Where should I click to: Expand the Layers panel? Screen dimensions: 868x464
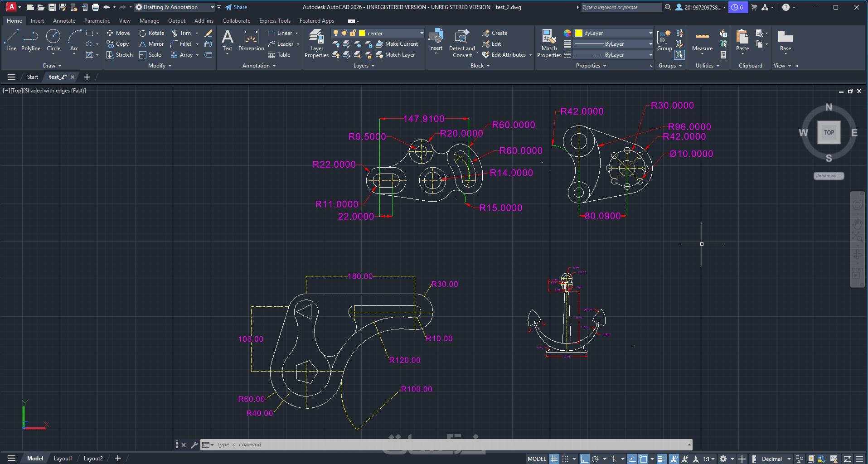click(x=364, y=66)
